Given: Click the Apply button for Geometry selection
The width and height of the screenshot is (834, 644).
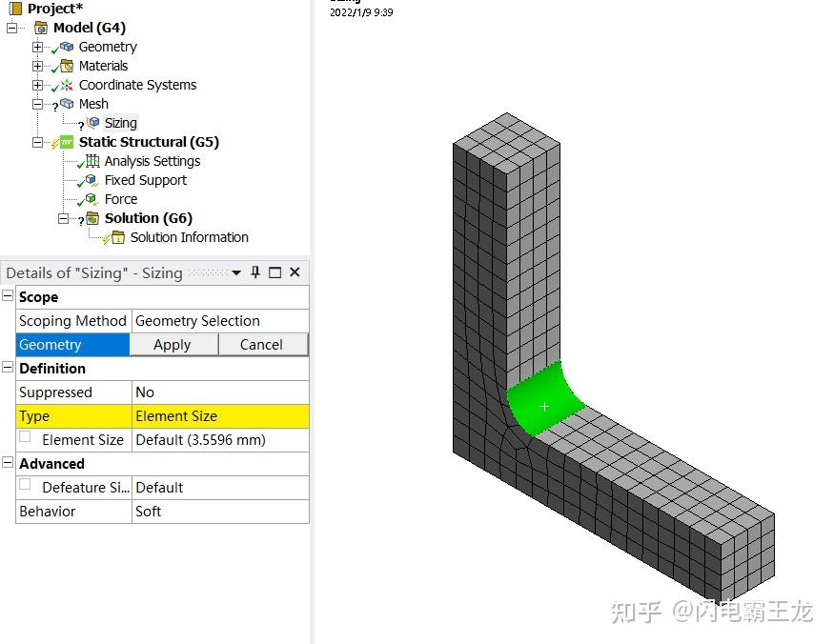Looking at the screenshot, I should click(x=173, y=344).
